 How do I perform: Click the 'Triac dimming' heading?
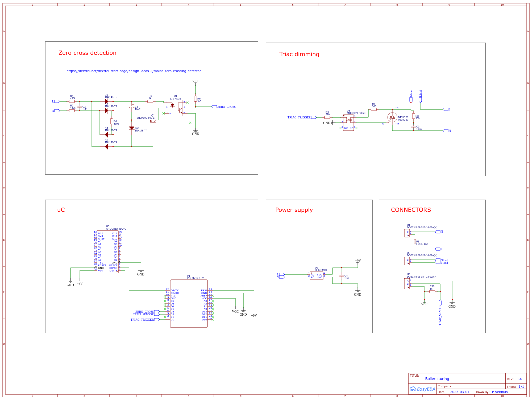pos(299,54)
